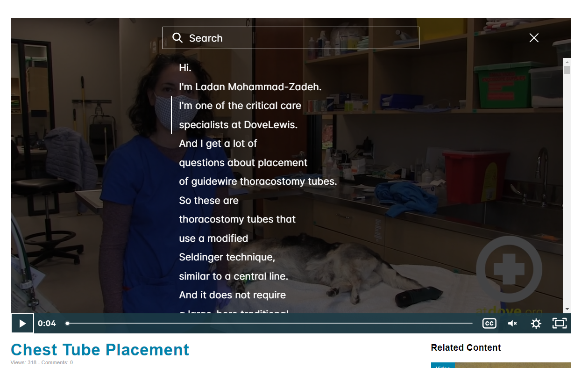
Task: Jump to line "I'm Ladan Mohammad-Zadeh."
Action: (250, 87)
